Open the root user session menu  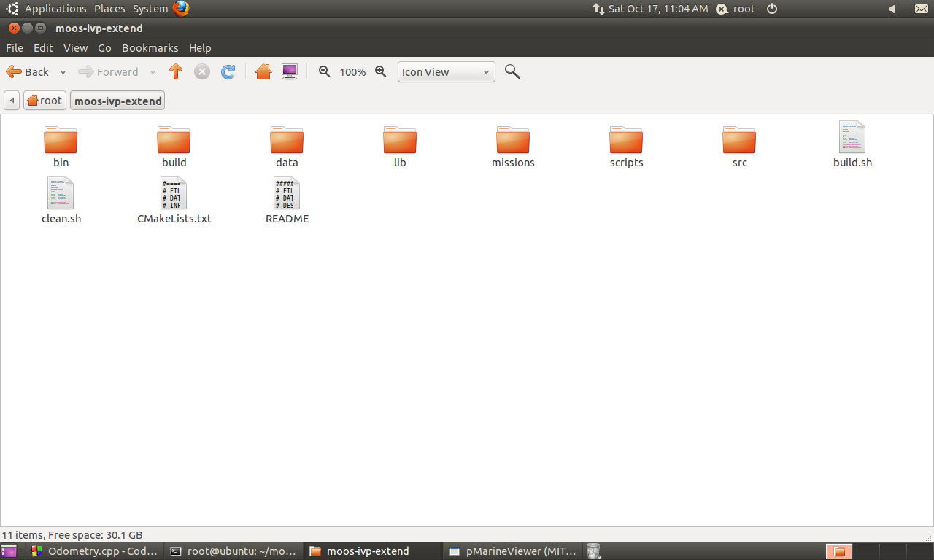736,9
